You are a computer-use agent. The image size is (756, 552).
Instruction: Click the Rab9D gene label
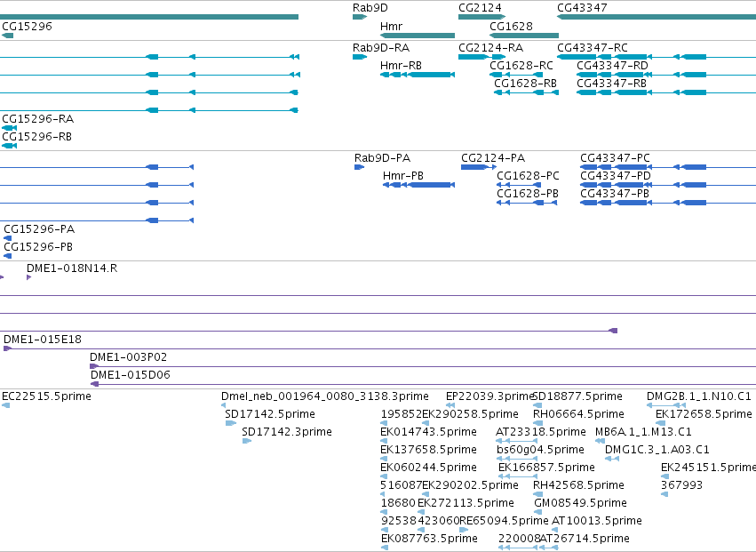[x=370, y=8]
